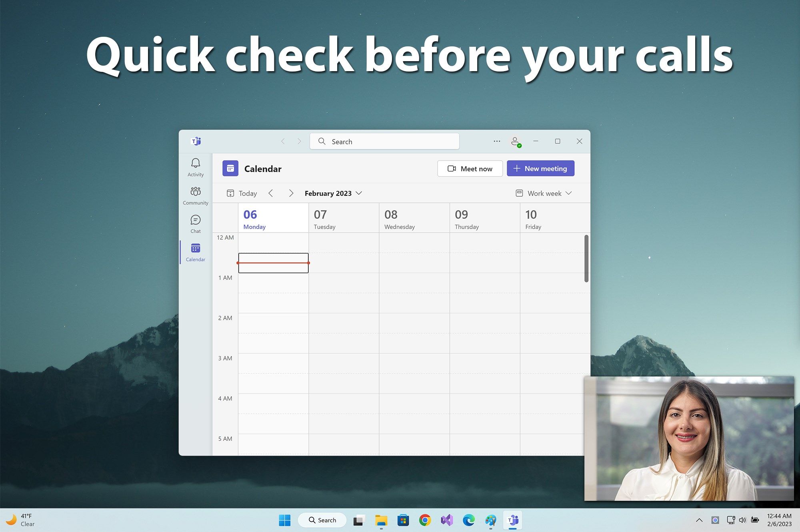Expand Teams back navigation history

coord(282,141)
